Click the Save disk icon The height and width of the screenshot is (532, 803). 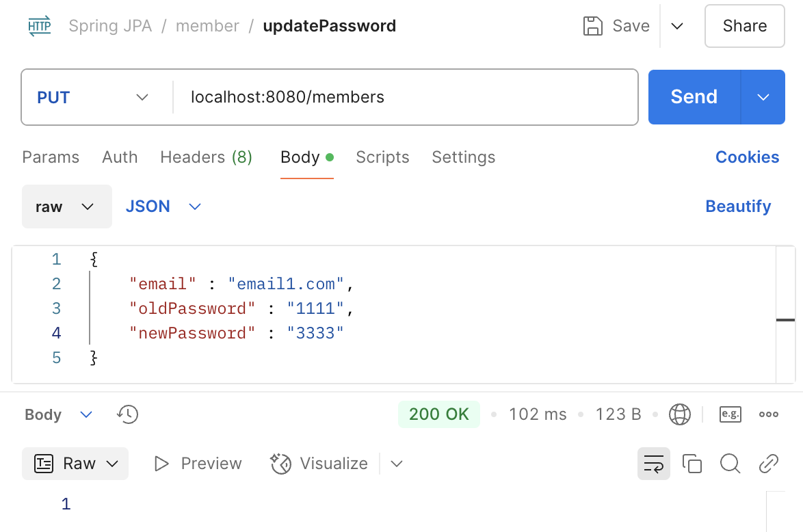coord(592,27)
